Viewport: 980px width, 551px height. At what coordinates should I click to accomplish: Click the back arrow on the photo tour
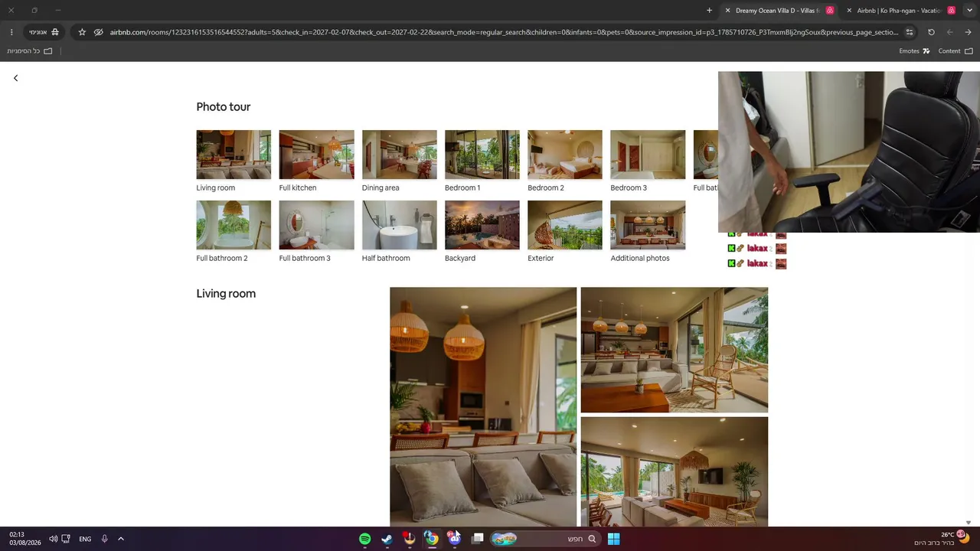coord(15,78)
